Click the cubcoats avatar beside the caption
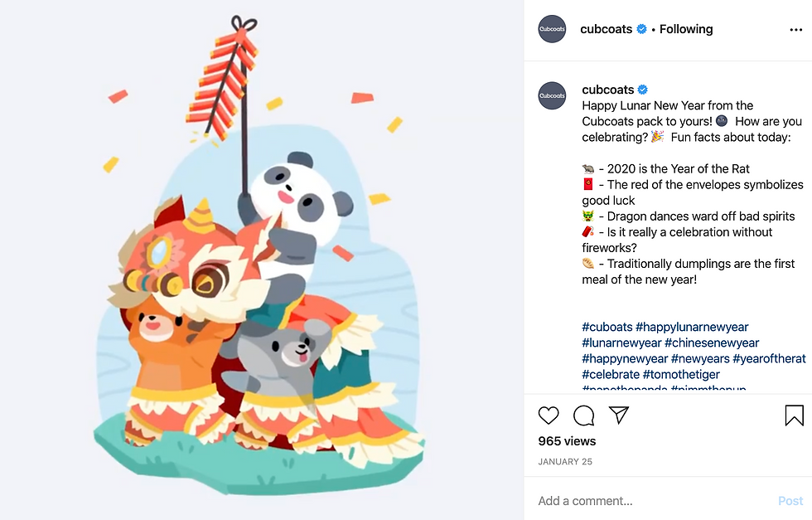 pyautogui.click(x=552, y=96)
